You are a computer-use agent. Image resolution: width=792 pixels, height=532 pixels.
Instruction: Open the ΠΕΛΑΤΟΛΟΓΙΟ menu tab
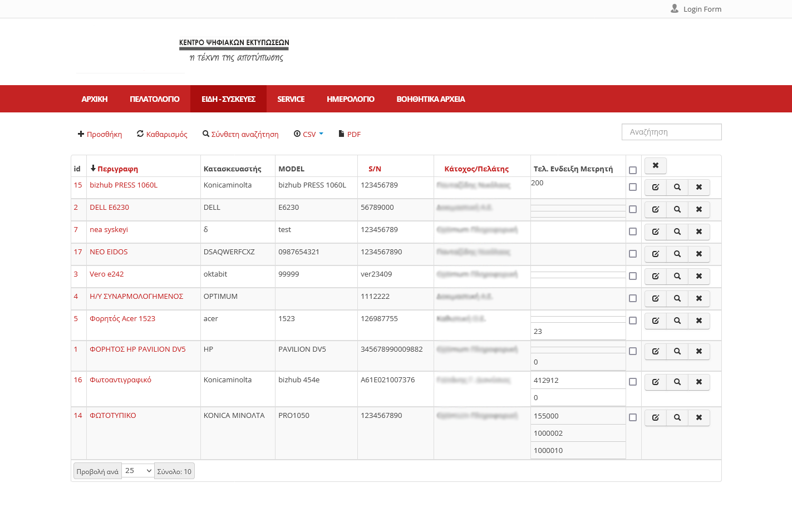154,99
